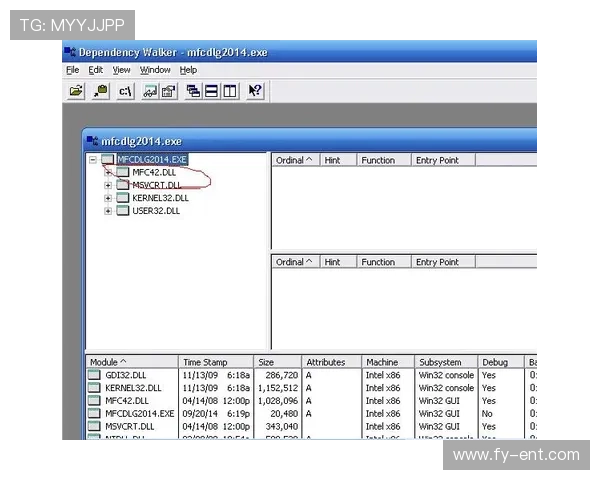Image resolution: width=600 pixels, height=480 pixels.
Task: Click the size value 286,720
Action: pyautogui.click(x=282, y=375)
